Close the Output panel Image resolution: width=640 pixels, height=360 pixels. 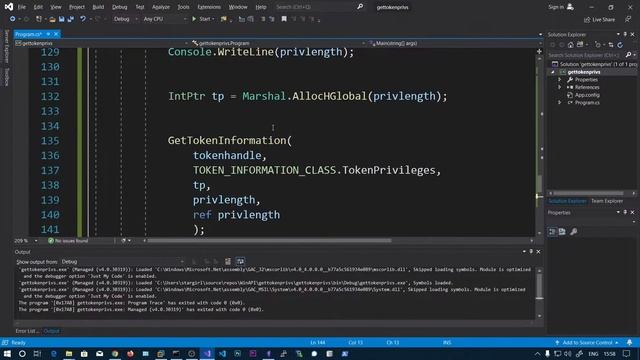coord(538,252)
